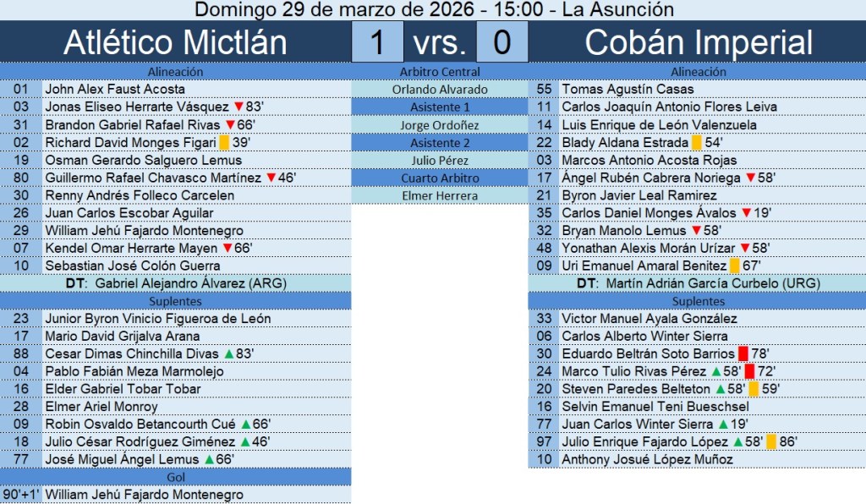Screen dimensions: 866x504
Task: Click green substitution arrow beside Cesar Dimas Chinchilla Divas
Action: (227, 353)
